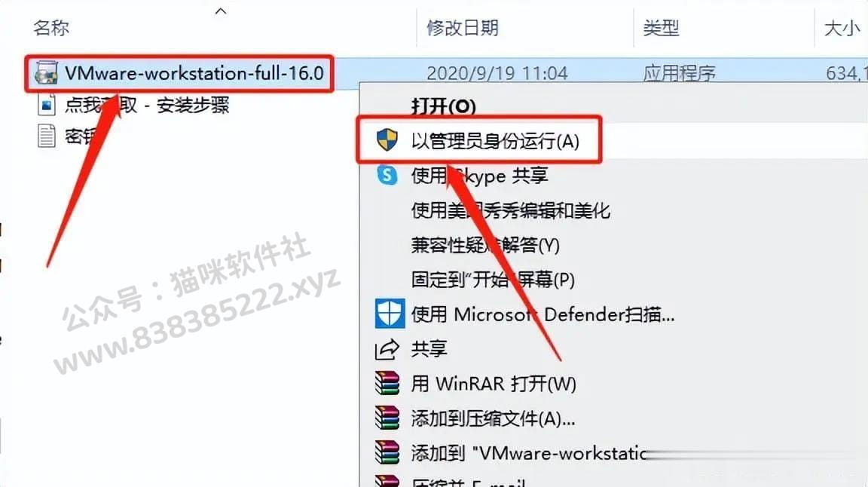Screen dimensions: 868x487
Task: Sort files by the 名称 column header
Action: tap(51, 27)
